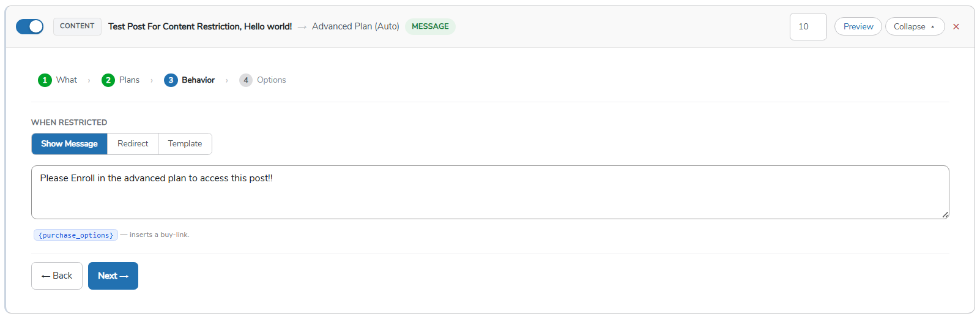Image resolution: width=980 pixels, height=316 pixels.
Task: Open the Options step label
Action: pos(271,80)
